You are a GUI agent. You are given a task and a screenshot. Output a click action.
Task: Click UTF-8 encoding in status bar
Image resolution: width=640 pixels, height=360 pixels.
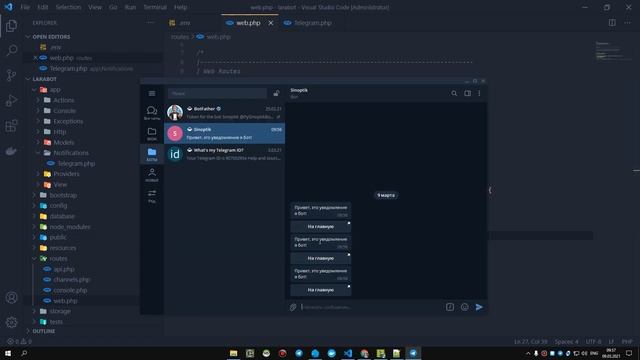tap(593, 342)
